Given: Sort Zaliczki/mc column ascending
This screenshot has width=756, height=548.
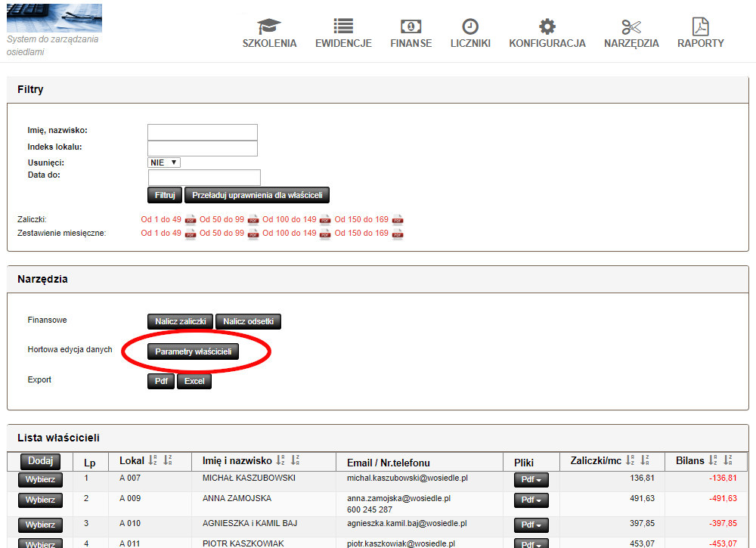Looking at the screenshot, I should pos(630,460).
